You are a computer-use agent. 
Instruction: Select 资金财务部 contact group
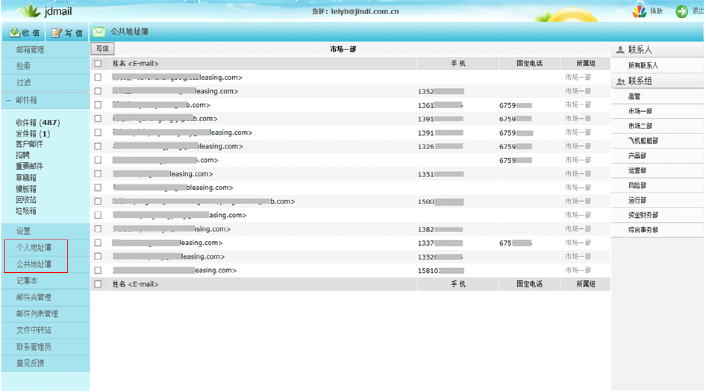pyautogui.click(x=643, y=215)
